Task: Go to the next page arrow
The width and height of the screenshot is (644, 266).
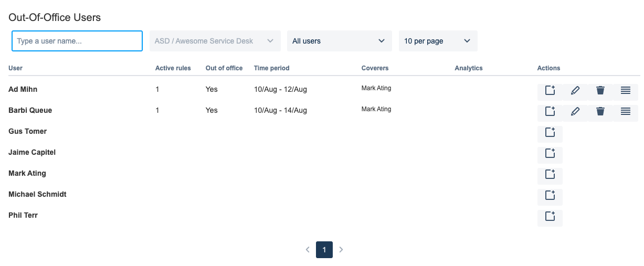Action: click(x=341, y=250)
